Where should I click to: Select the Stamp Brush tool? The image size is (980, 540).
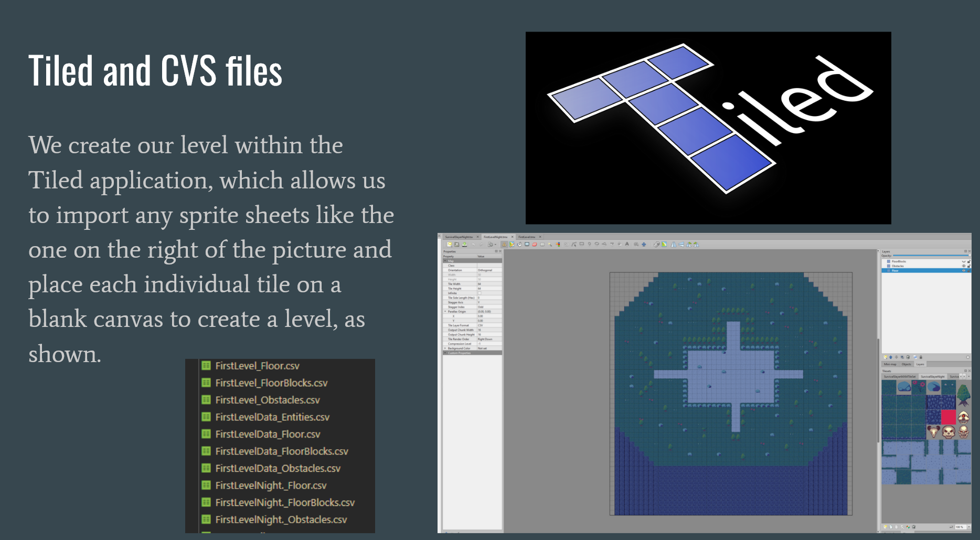tap(504, 245)
